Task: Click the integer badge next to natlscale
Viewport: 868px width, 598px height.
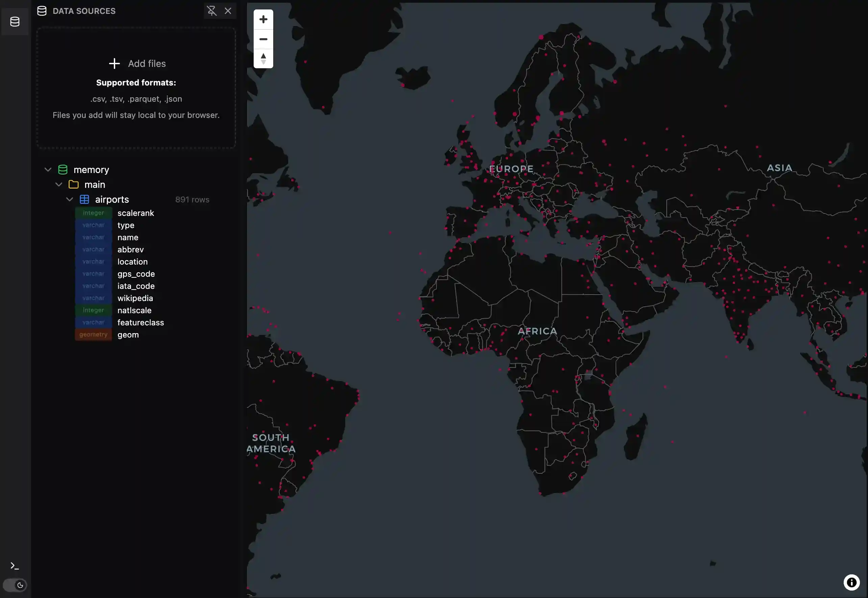Action: tap(93, 310)
